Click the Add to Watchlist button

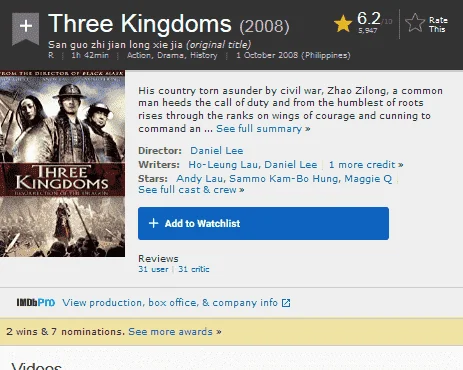pyautogui.click(x=263, y=223)
